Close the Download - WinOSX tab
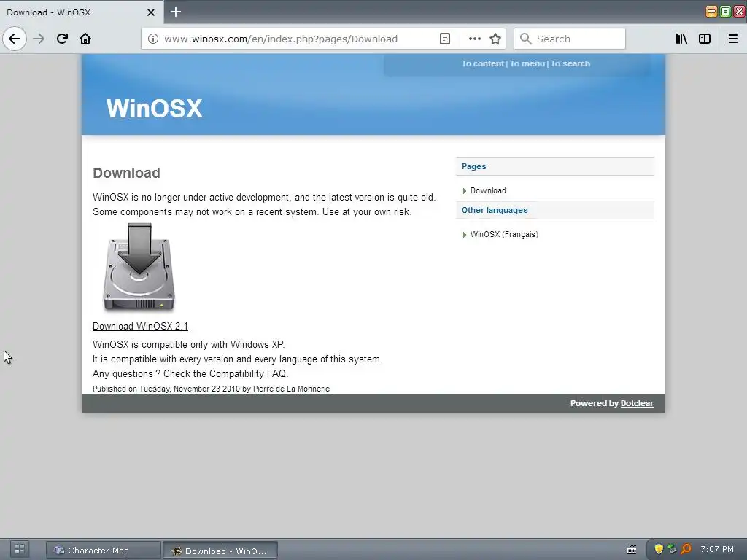 [151, 12]
